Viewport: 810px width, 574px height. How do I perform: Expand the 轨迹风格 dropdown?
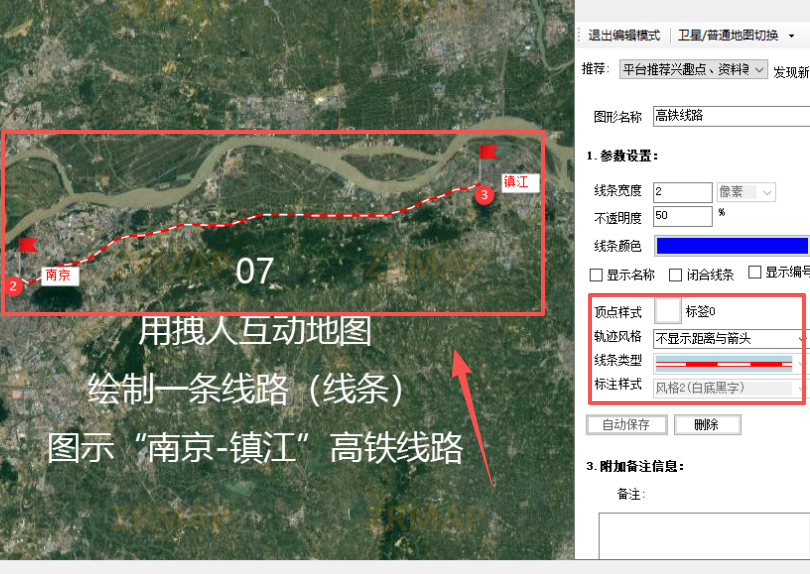coord(730,339)
